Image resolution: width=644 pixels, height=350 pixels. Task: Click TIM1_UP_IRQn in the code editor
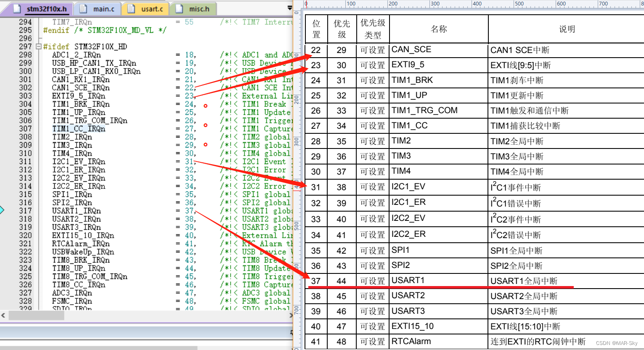(79, 112)
